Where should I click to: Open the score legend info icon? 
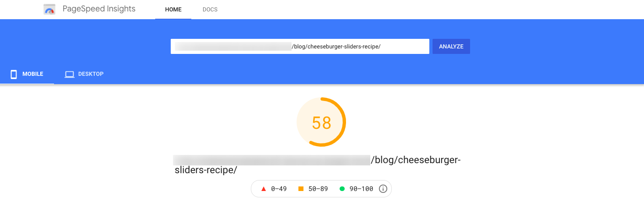click(384, 189)
